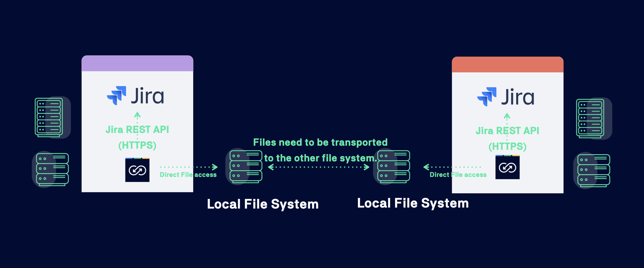Screen dimensions: 644x268
Task: Click the Jira REST API text in the purple card
Action: click(x=137, y=130)
